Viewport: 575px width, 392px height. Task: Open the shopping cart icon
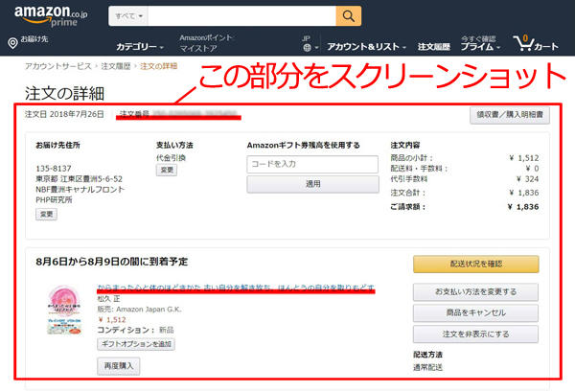tap(536, 43)
